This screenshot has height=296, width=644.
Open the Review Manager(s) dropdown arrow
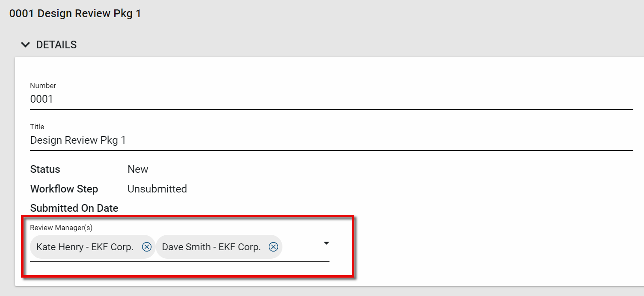pos(326,243)
